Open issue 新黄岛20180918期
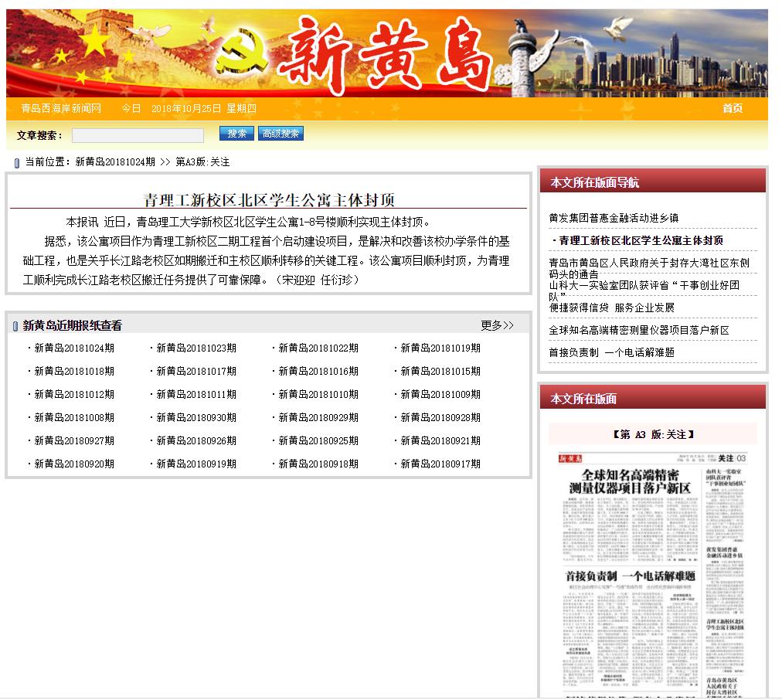Viewport: 782px width, 700px height. [318, 464]
